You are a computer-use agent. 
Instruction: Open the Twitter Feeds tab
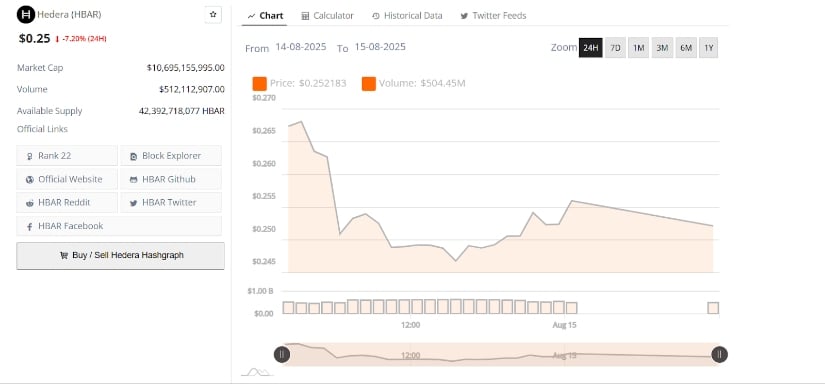(493, 16)
